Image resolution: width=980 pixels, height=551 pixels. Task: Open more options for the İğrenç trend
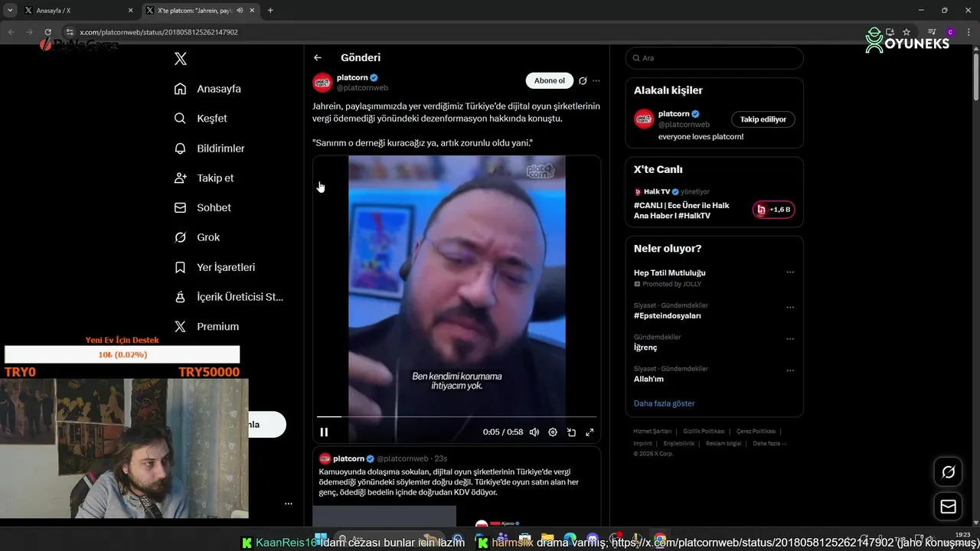point(790,339)
